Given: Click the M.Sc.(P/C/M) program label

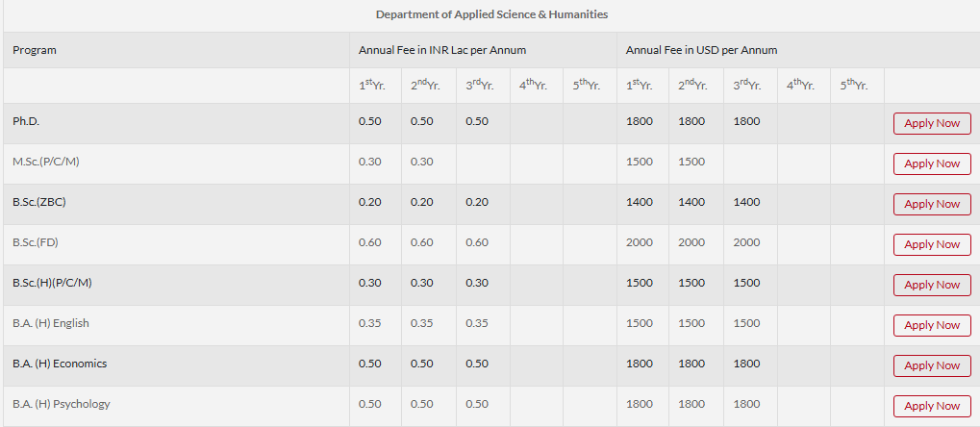Looking at the screenshot, I should pos(45,162).
